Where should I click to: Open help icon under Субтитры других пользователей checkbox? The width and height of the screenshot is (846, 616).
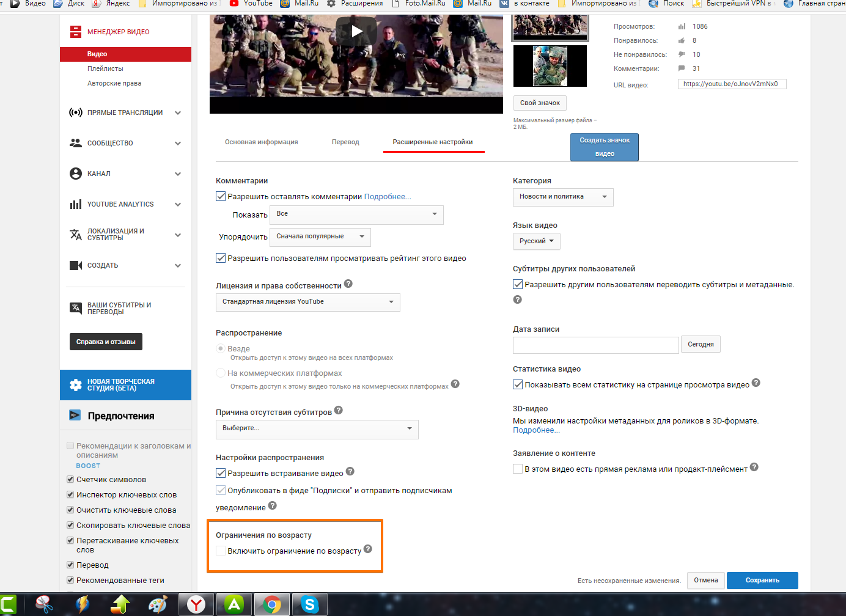[x=518, y=299]
